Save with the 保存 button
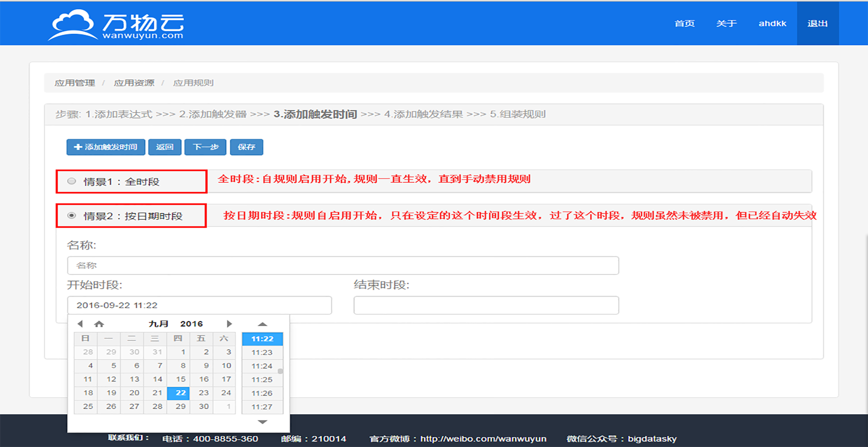 (x=246, y=147)
